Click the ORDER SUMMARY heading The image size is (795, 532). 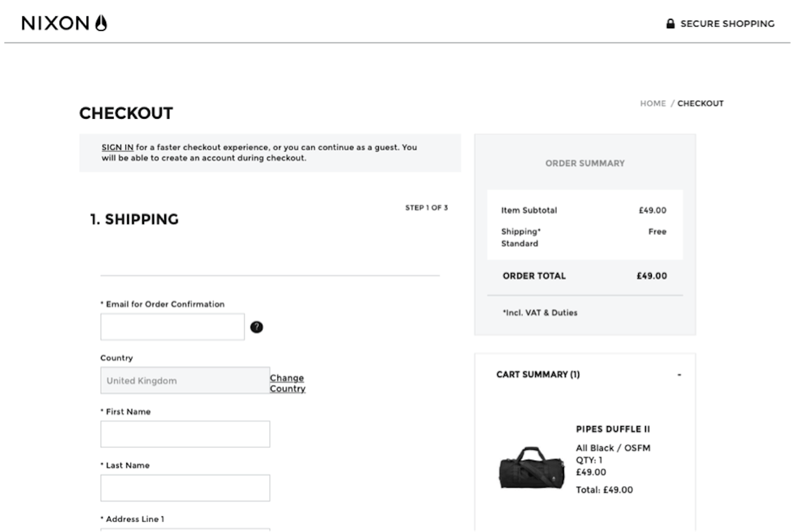(585, 163)
